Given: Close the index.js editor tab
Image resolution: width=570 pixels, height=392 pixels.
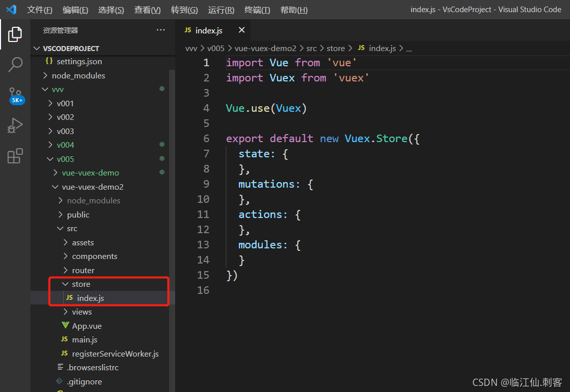Looking at the screenshot, I should 241,30.
